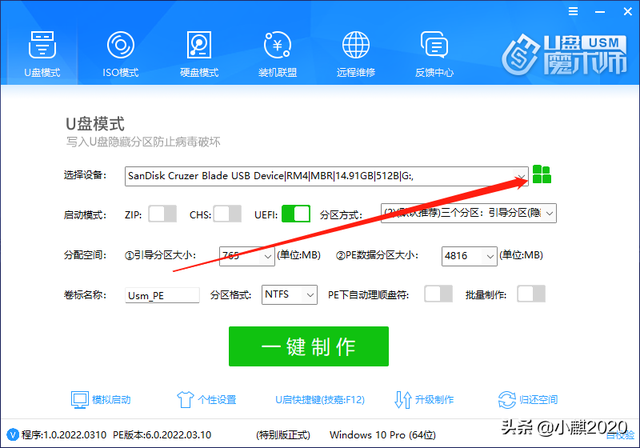Expand the 选择设备 SanDisk device dropdown
The width and height of the screenshot is (640, 448).
[327, 176]
